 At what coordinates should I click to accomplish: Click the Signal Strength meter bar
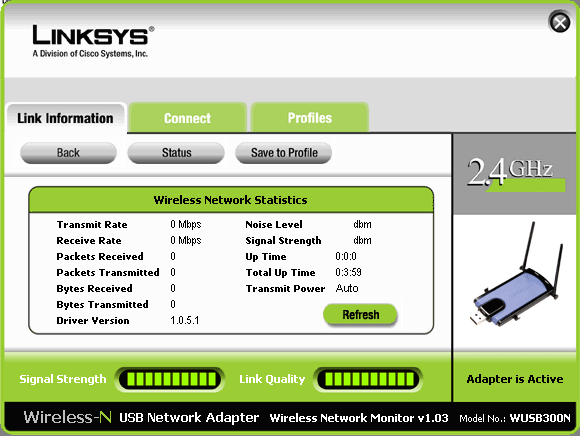[171, 379]
